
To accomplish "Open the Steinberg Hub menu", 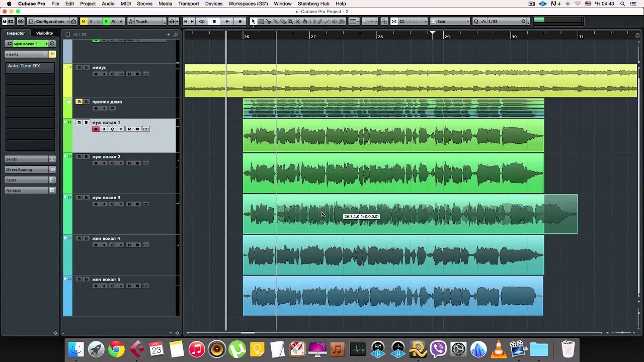I will click(313, 4).
